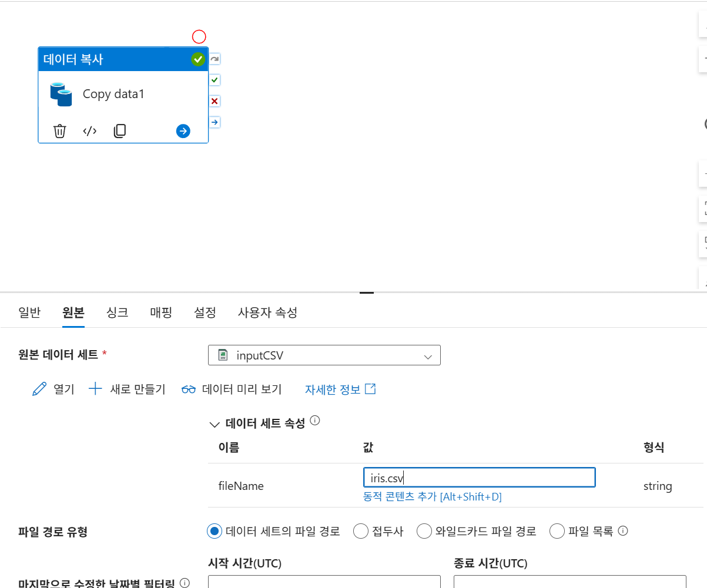Click the string type cell
The image size is (707, 588).
point(658,486)
